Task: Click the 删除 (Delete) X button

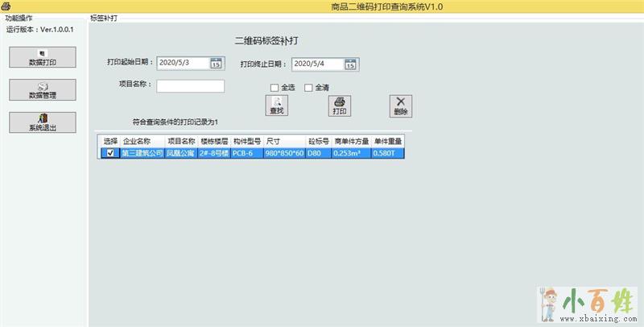Action: (401, 106)
